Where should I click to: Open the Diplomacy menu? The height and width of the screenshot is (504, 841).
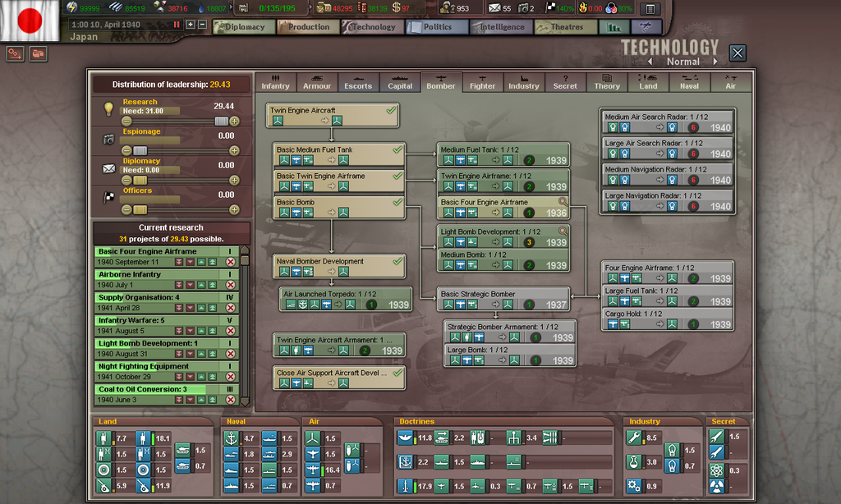244,27
